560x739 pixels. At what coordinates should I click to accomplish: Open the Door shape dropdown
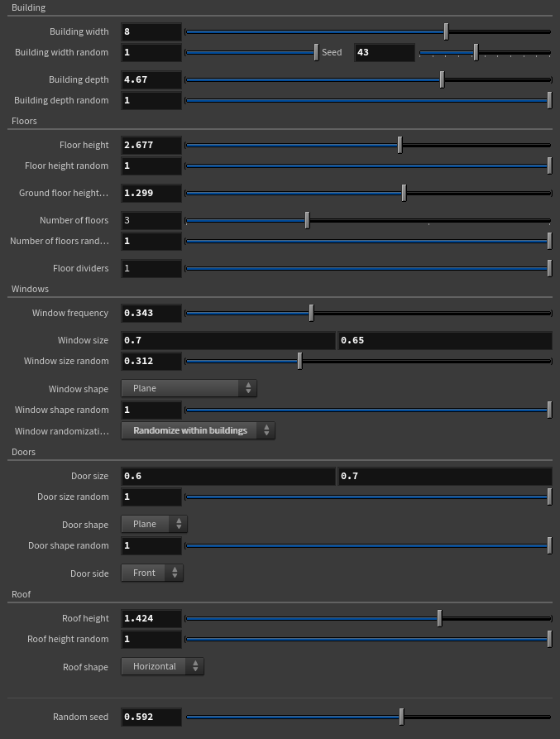tap(154, 524)
